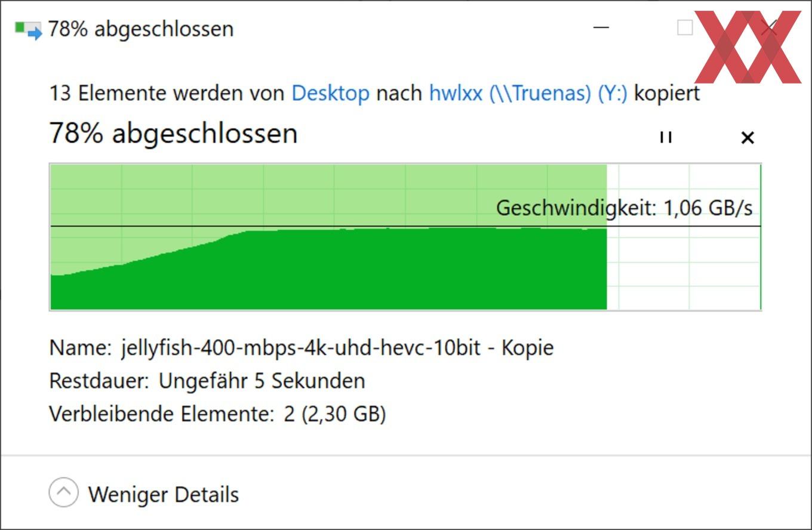Click the maximize button in title bar
This screenshot has width=812, height=530.
tap(685, 27)
